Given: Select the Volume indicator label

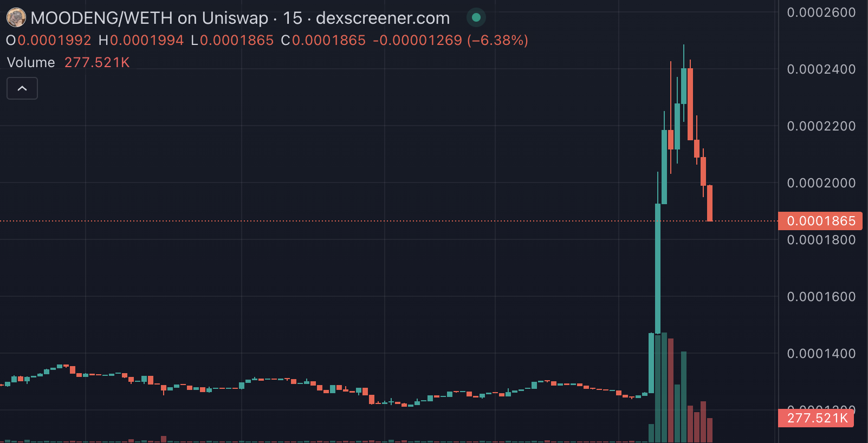Looking at the screenshot, I should (x=31, y=62).
